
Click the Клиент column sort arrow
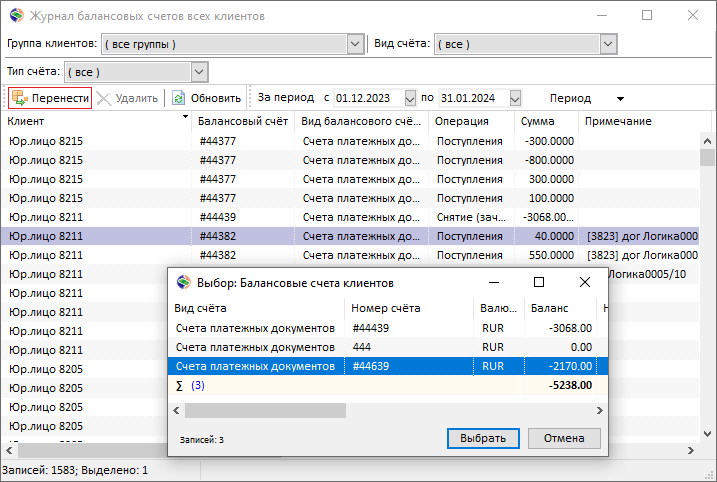[185, 117]
